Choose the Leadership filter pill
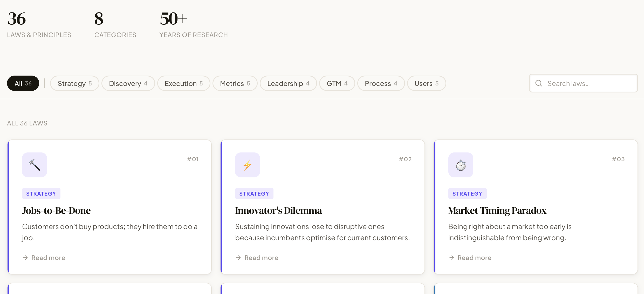This screenshot has height=294, width=644. (288, 83)
